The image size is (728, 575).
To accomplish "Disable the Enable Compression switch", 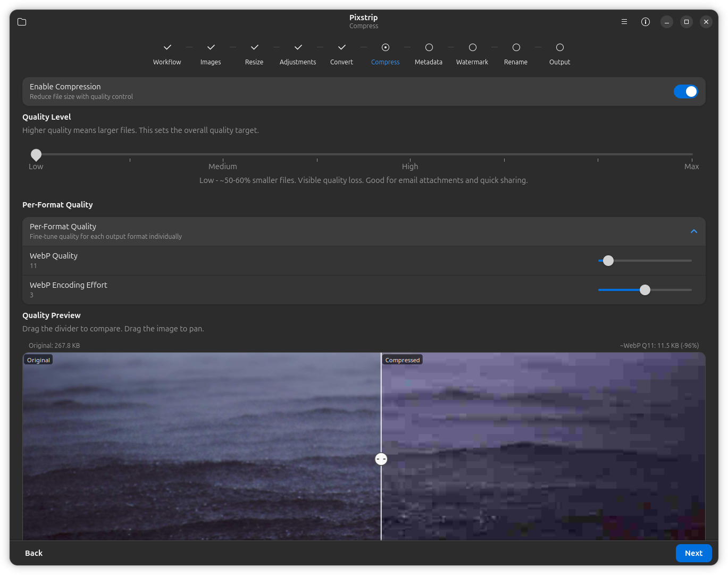I will click(x=685, y=91).
